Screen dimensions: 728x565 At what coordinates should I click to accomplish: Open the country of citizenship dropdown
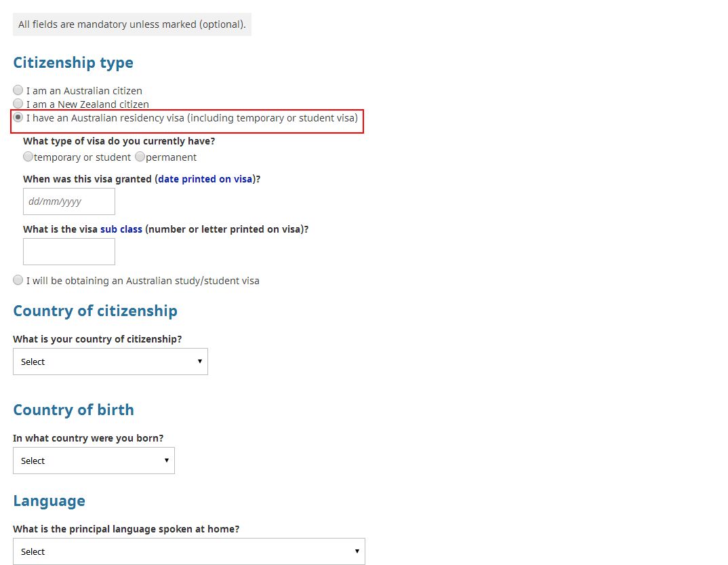click(x=110, y=362)
